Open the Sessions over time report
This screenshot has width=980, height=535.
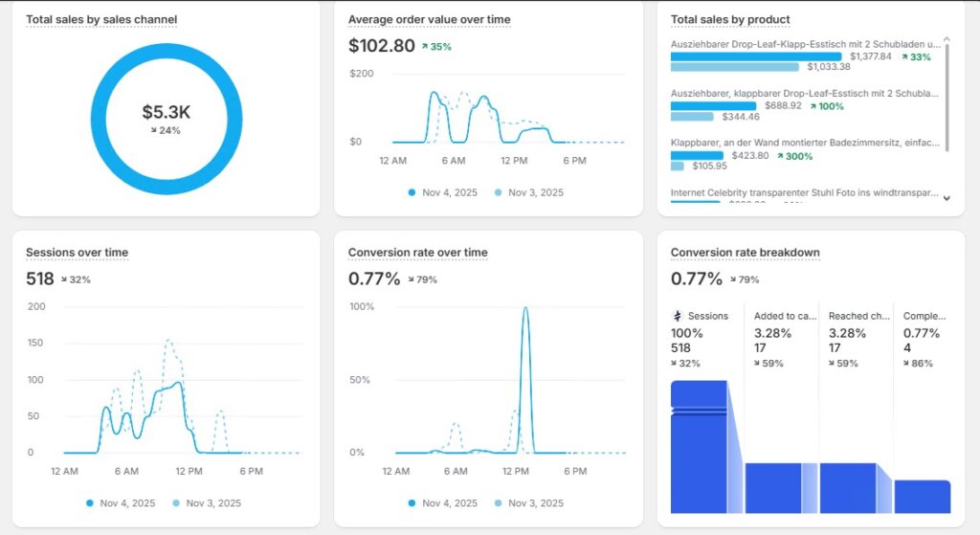[77, 253]
